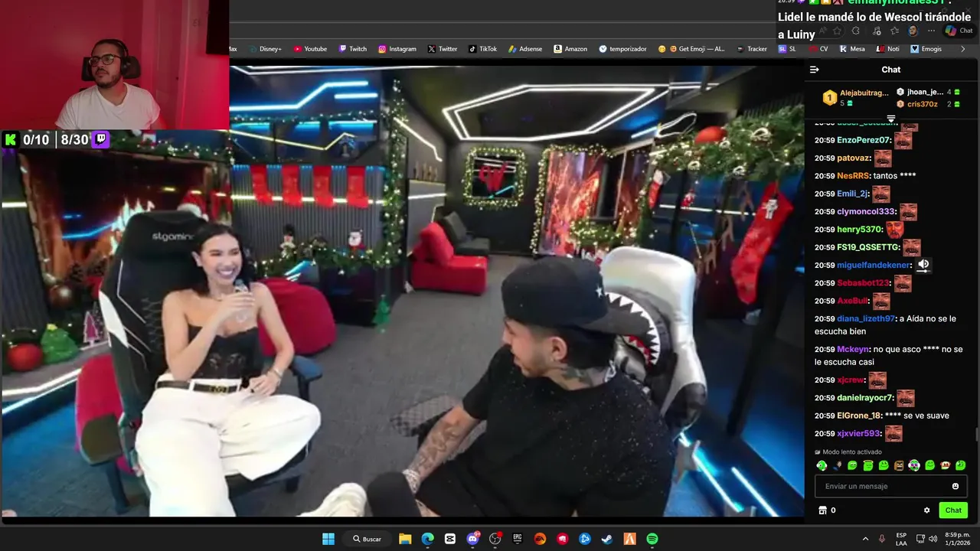
Task: Expand the bookmarks bar overflow chevron
Action: [x=963, y=49]
